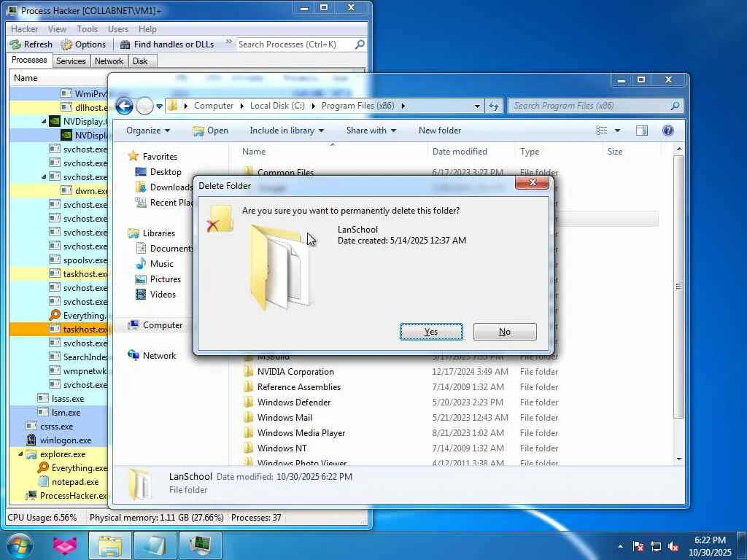Click the Windows Start orb
Viewport: 747px width, 560px height.
coord(20,545)
